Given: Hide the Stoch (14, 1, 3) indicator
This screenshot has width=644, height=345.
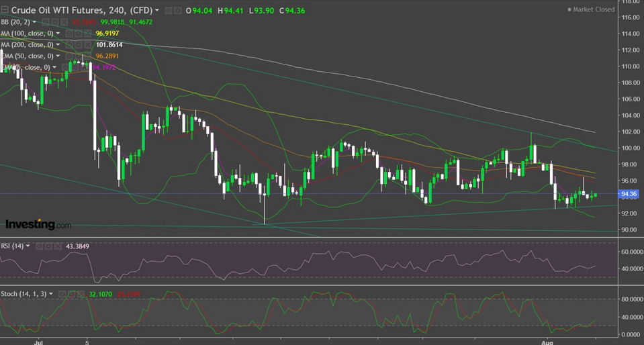Looking at the screenshot, I should click(x=62, y=294).
